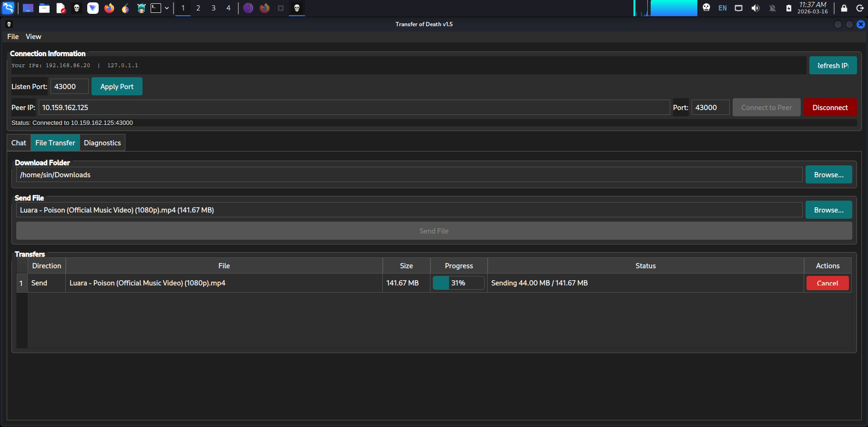Screen dimensions: 868x427
Task: Launch the file manager from the panel
Action: click(x=44, y=8)
